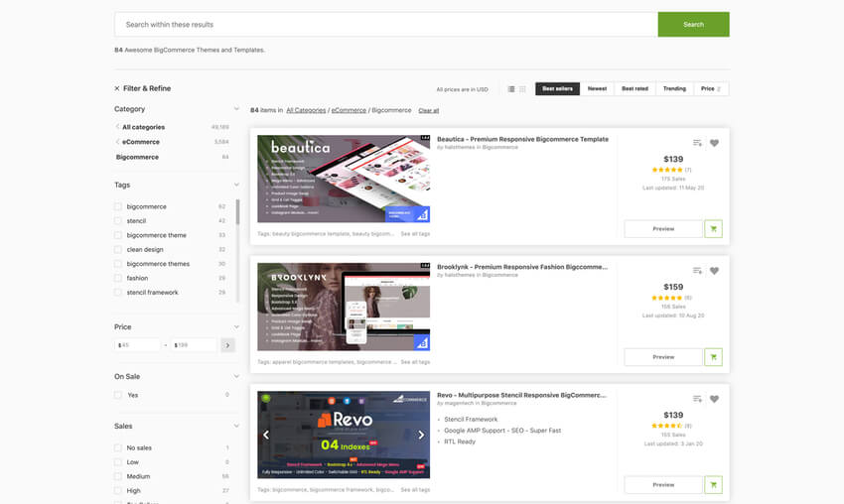Sort by Best sellers tab
Viewport: 844px width, 504px height.
(x=558, y=88)
